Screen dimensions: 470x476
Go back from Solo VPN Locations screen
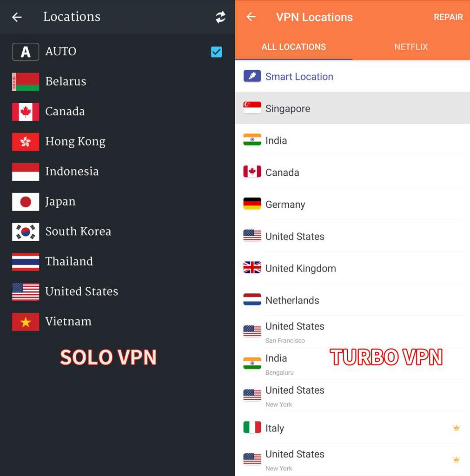click(x=17, y=17)
